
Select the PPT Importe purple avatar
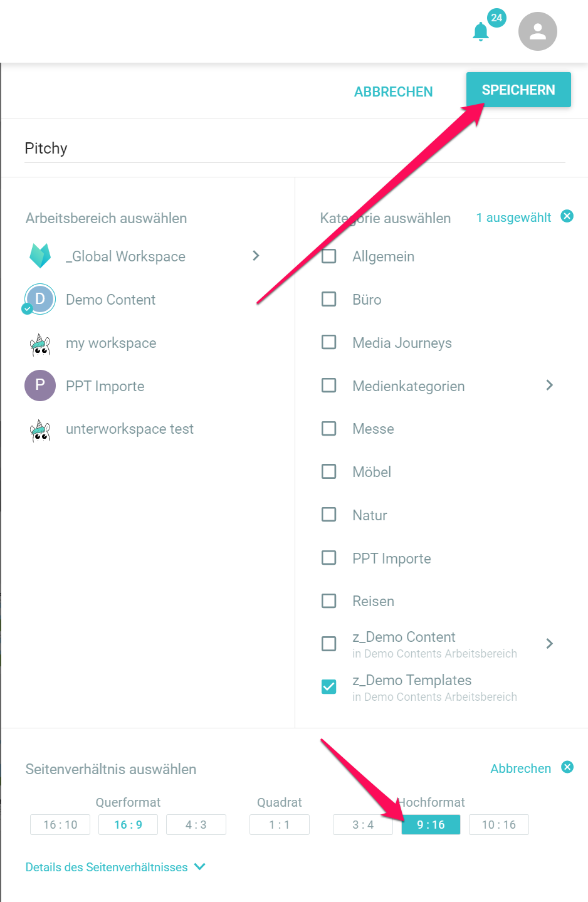point(40,385)
